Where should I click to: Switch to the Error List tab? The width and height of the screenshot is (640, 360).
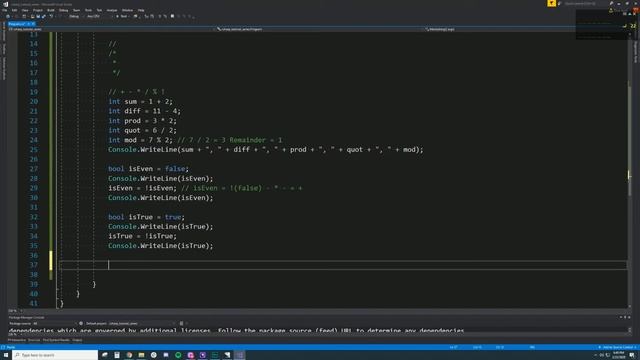tap(34, 340)
